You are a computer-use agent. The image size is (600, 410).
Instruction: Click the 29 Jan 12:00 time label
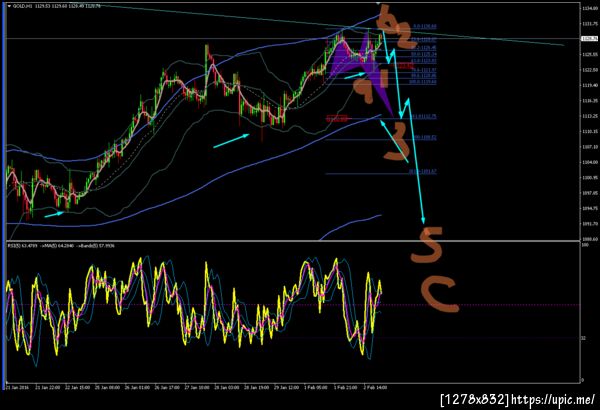tap(286, 387)
